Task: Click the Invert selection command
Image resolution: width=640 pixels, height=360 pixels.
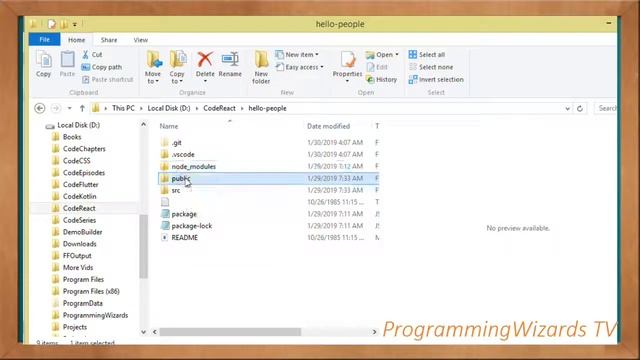Action: pyautogui.click(x=436, y=79)
